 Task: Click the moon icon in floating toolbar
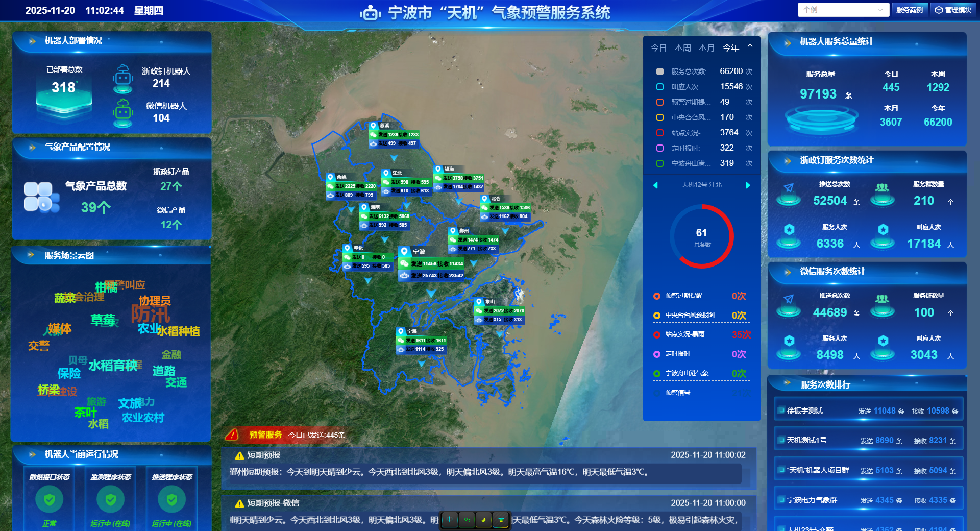click(x=483, y=520)
